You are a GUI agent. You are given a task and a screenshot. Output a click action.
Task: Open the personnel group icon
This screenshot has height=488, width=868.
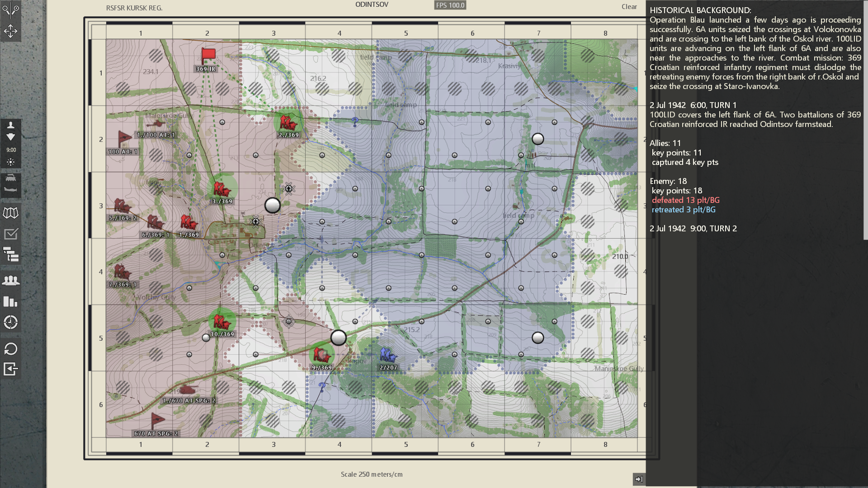10,280
